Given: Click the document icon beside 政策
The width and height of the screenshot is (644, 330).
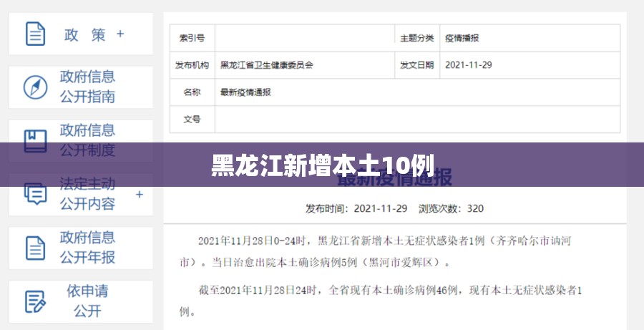Looking at the screenshot, I should [x=35, y=34].
